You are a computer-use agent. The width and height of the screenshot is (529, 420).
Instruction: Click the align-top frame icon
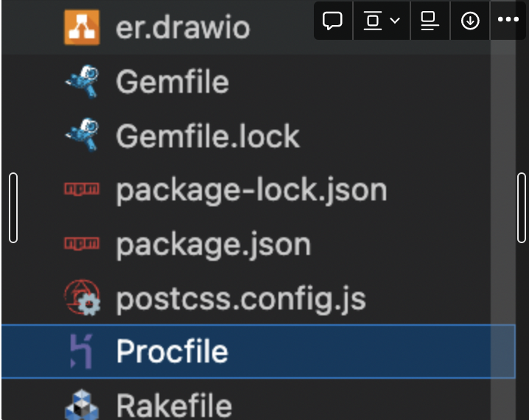[373, 21]
